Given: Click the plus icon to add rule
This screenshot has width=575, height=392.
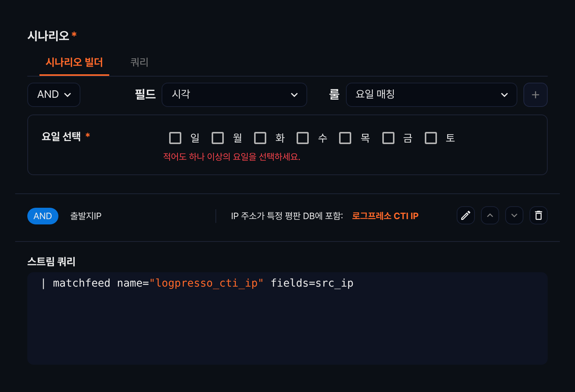Looking at the screenshot, I should tap(535, 95).
